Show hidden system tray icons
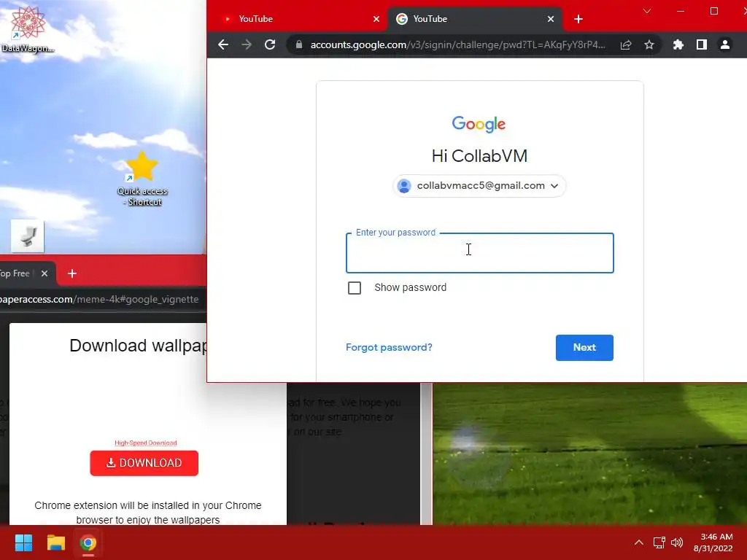The image size is (747, 560). [639, 542]
